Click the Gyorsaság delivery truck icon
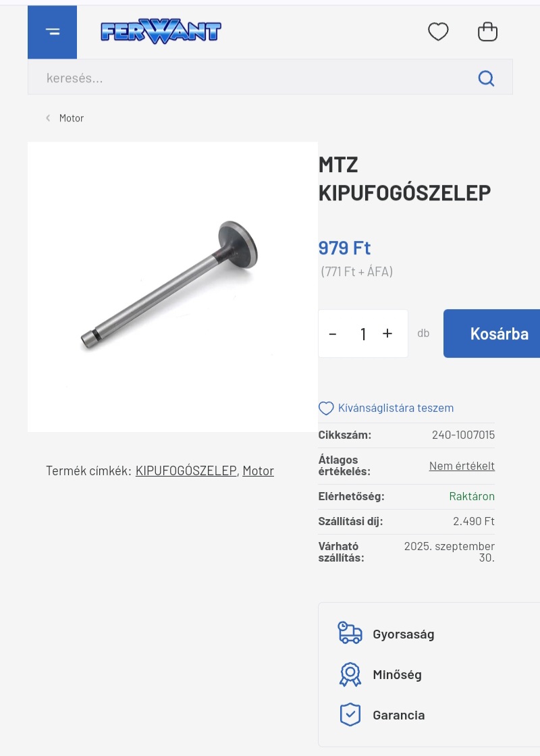 [350, 632]
